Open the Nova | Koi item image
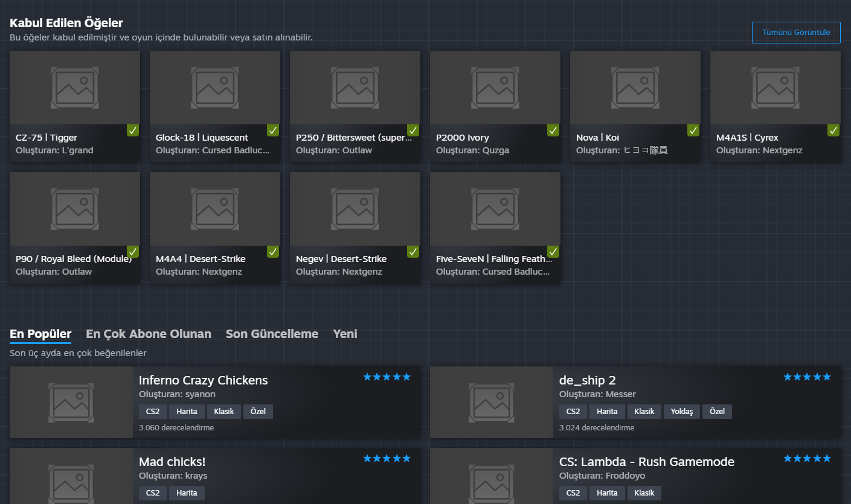851x504 pixels. pos(635,88)
